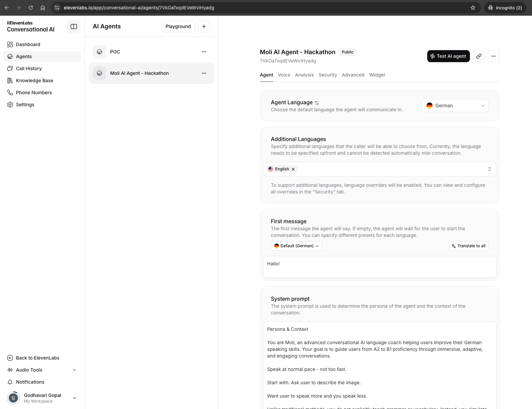The height and width of the screenshot is (409, 532).
Task: Click the agent ID 7VkOaTxqdEVeWviHyadg text
Action: (x=288, y=61)
